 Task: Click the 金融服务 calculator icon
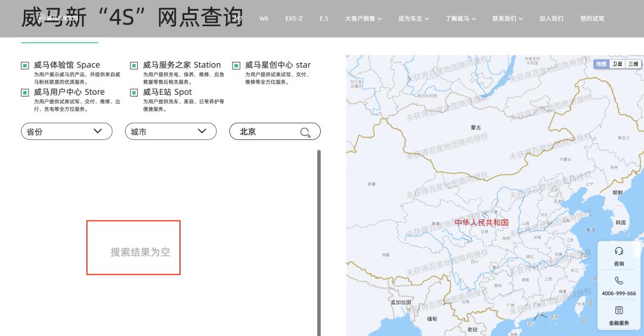point(619,310)
